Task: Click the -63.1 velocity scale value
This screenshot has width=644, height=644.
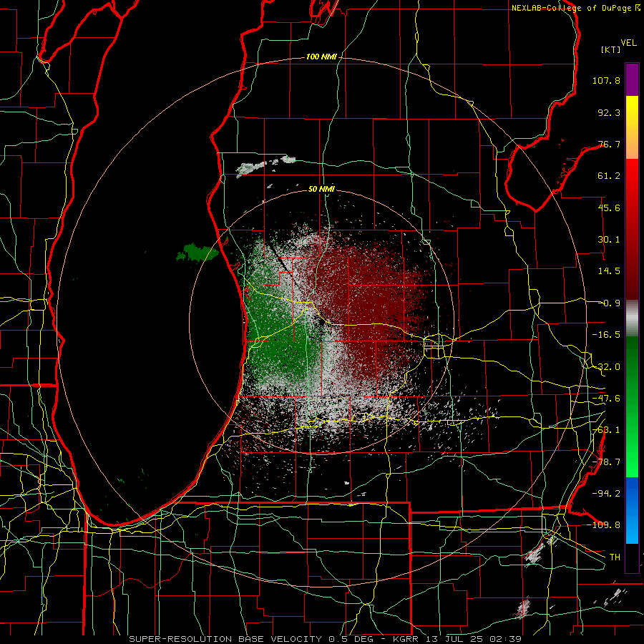Action: (606, 430)
